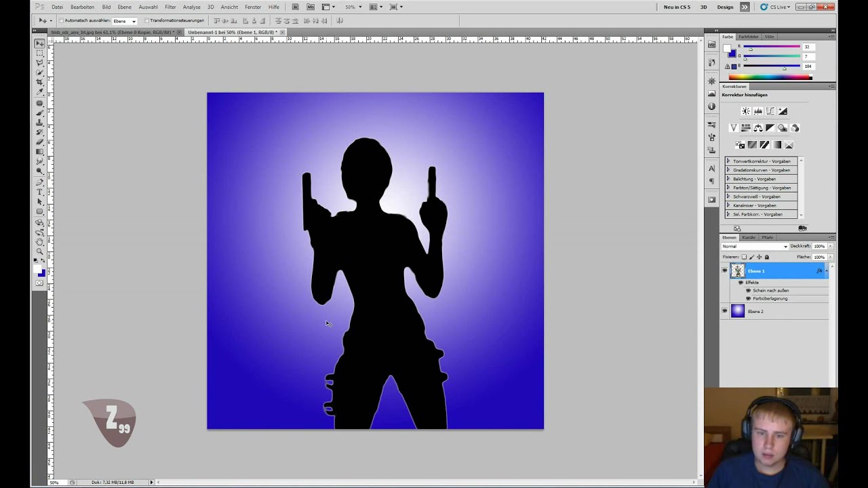868x488 pixels.
Task: Add a Vibrance adjustment
Action: 734,127
